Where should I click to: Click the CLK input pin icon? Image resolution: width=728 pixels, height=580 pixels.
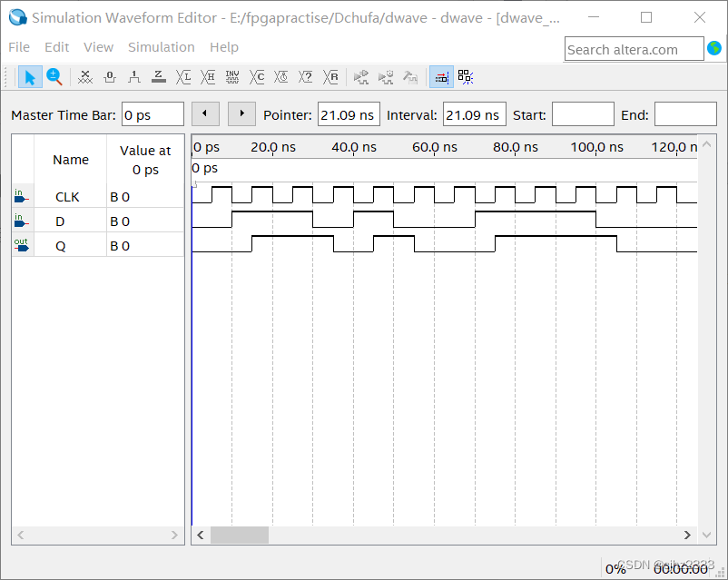point(22,196)
